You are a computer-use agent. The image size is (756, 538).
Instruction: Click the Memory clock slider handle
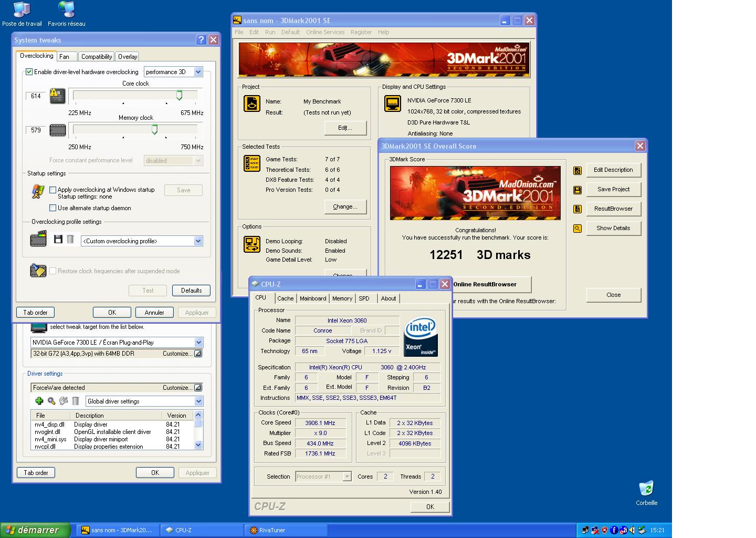[154, 129]
